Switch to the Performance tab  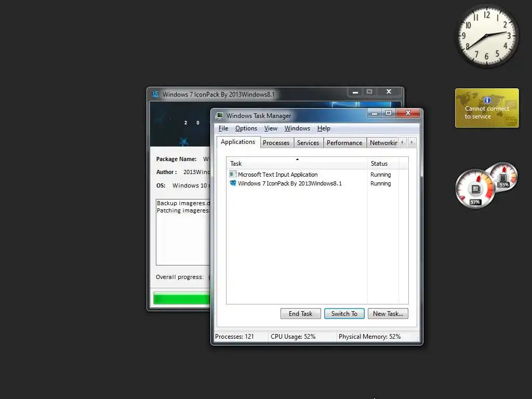344,143
